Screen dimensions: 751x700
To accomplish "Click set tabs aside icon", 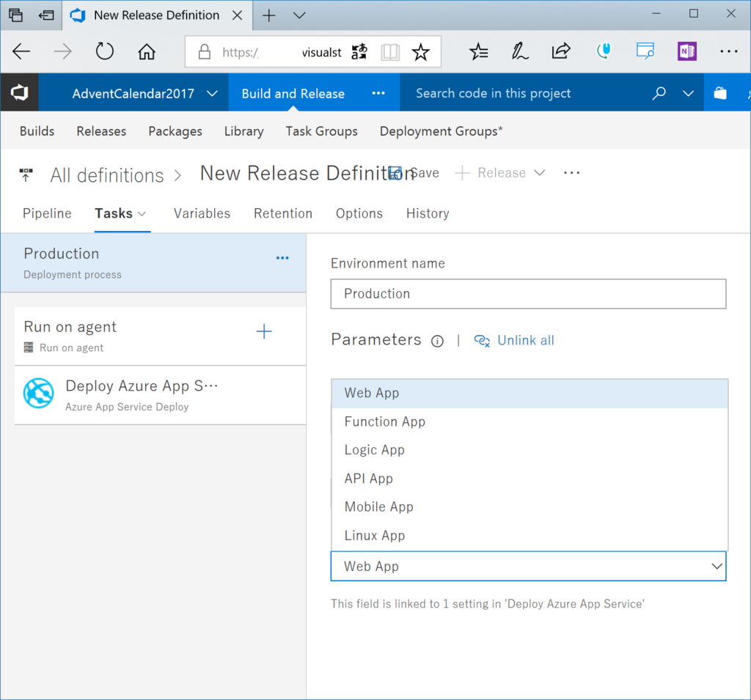I will (x=46, y=15).
